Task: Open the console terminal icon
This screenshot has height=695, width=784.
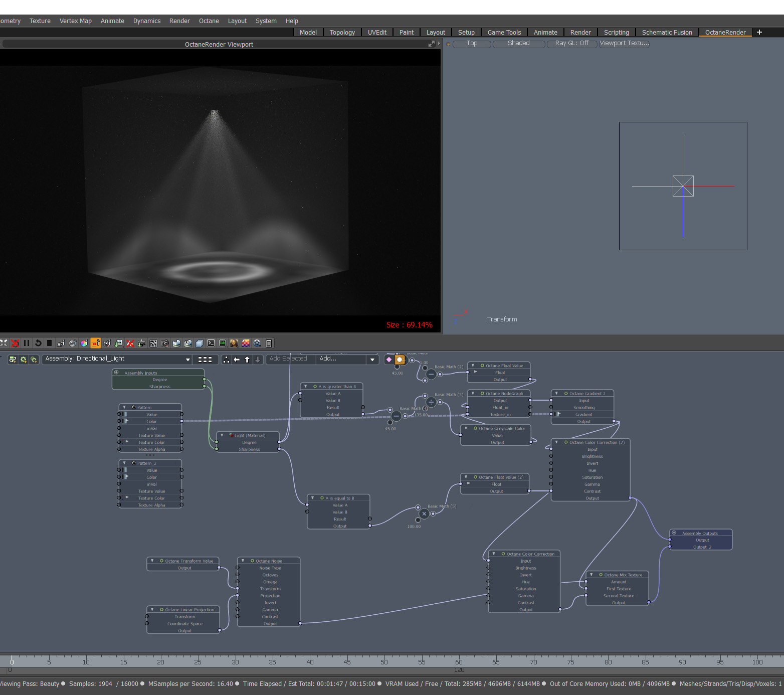Action: point(211,343)
